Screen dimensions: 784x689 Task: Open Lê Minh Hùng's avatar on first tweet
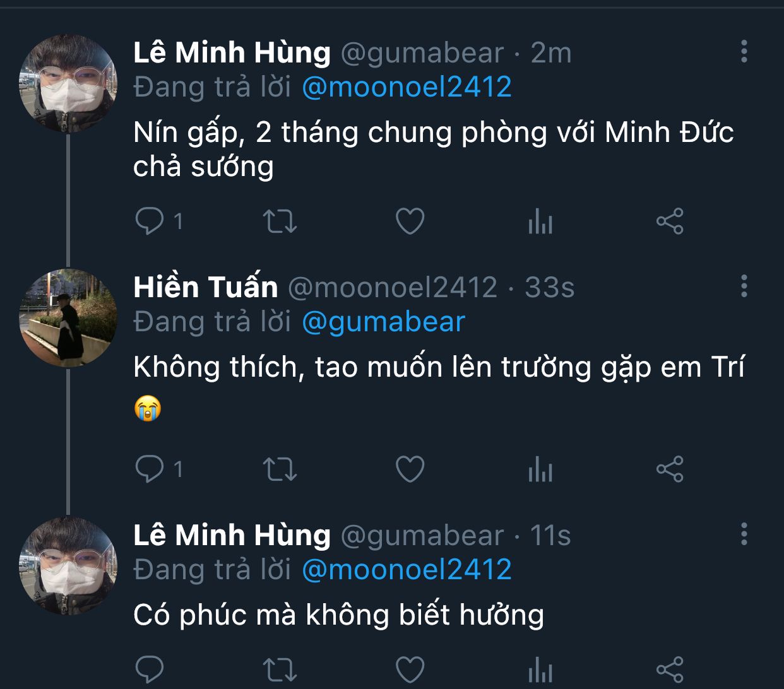click(x=68, y=83)
